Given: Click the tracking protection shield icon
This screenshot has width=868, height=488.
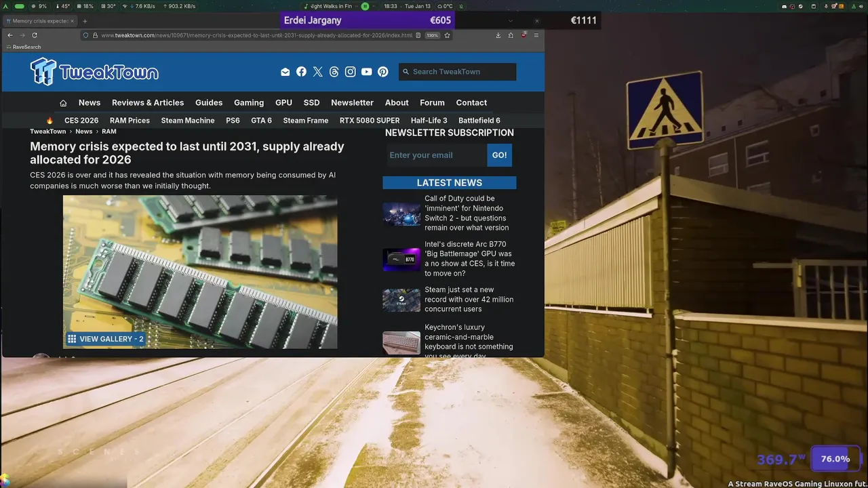Looking at the screenshot, I should [86, 35].
